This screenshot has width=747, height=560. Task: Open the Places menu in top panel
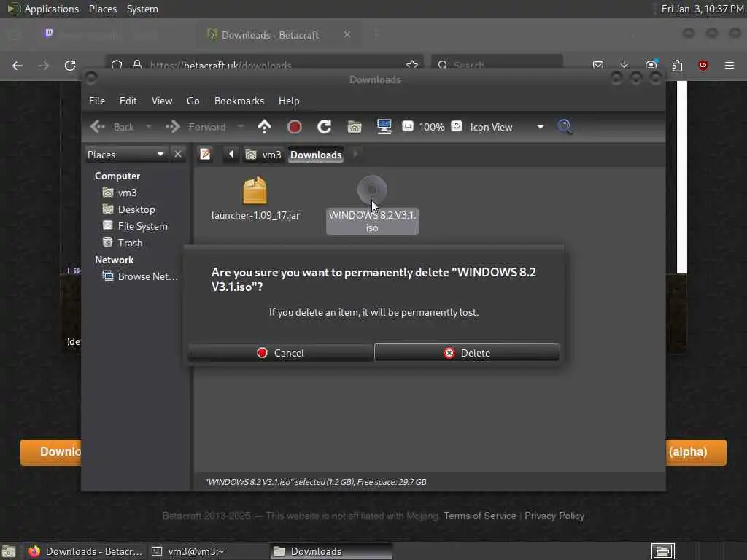[x=102, y=9]
